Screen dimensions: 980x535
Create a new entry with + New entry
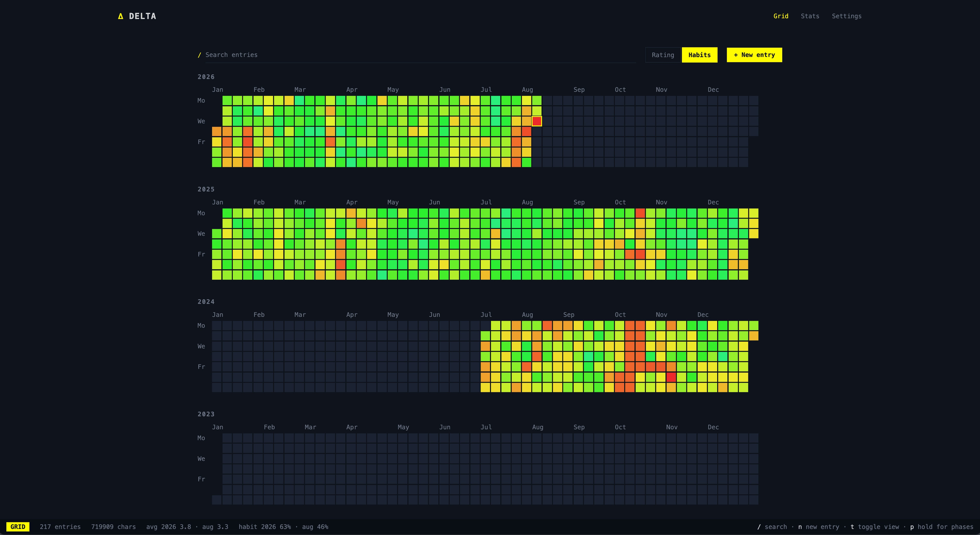(x=754, y=55)
